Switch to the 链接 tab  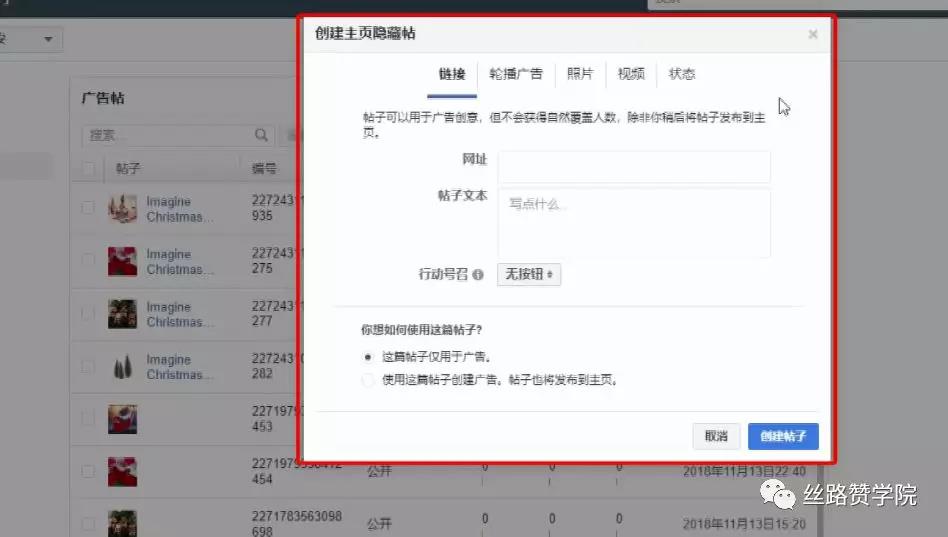(452, 74)
